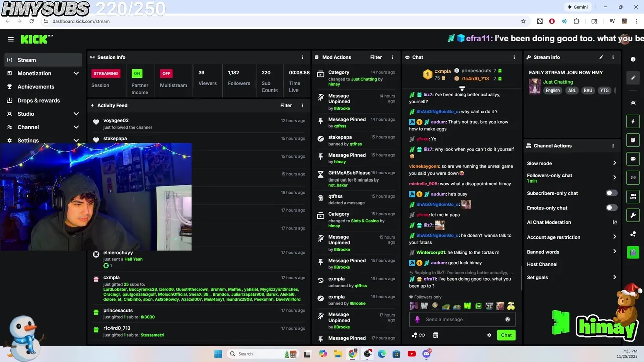
Task: Click the lightning bolt icon in right sidebar
Action: tap(633, 121)
